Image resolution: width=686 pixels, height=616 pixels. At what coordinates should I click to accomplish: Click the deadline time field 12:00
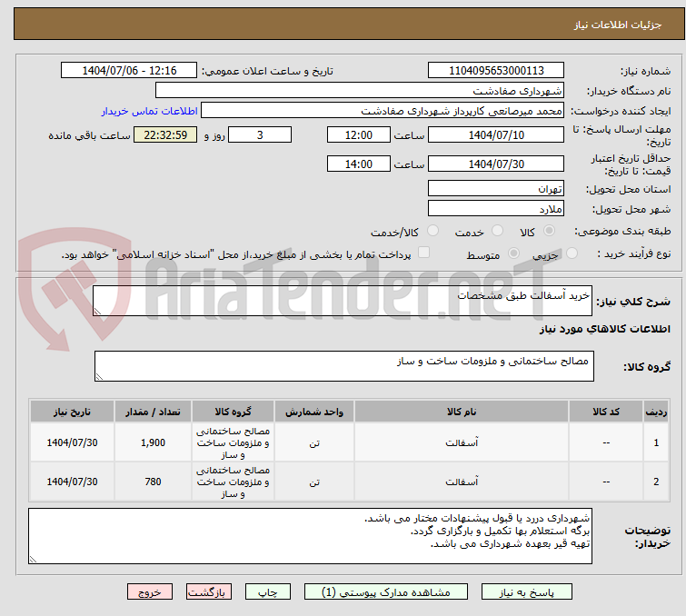click(358, 134)
